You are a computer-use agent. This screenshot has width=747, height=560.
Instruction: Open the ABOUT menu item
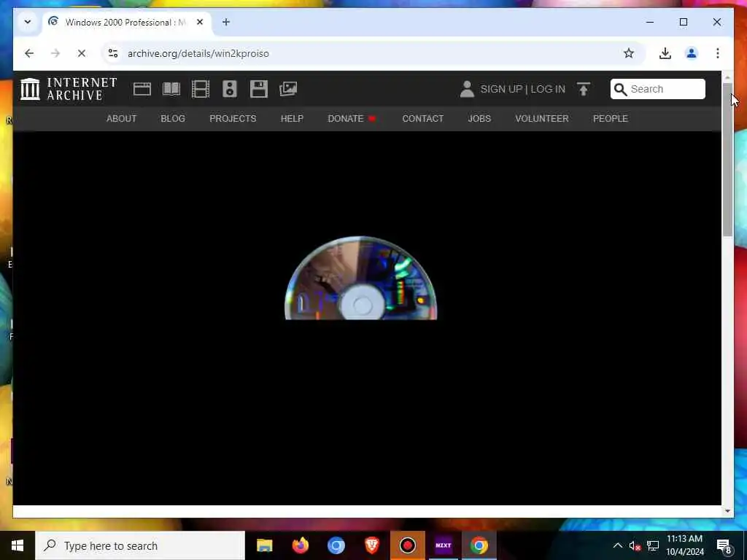122,119
